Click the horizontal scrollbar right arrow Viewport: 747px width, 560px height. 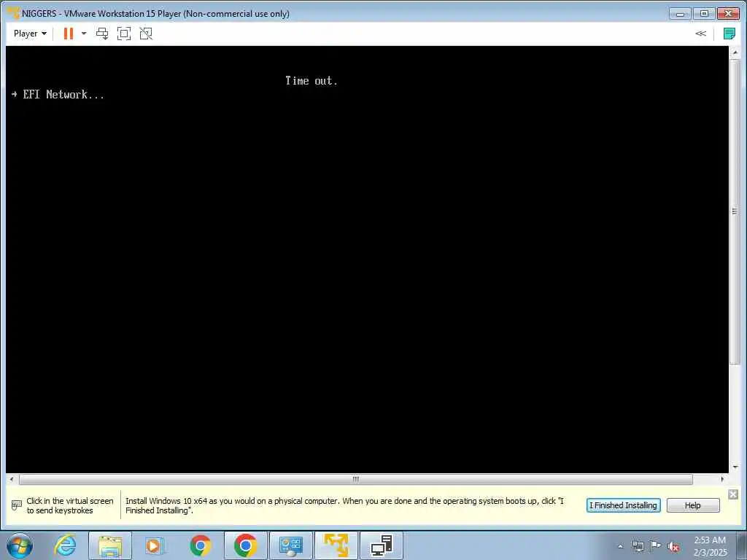pos(722,479)
